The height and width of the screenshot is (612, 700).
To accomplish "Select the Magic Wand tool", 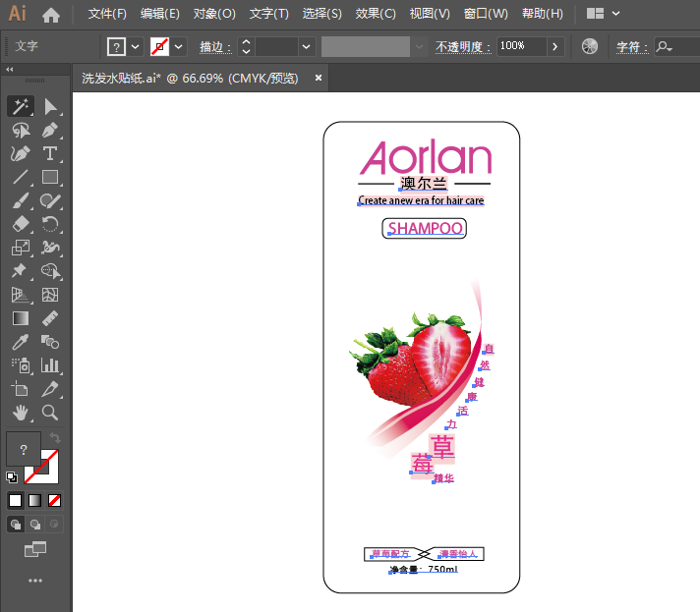I will 20,106.
